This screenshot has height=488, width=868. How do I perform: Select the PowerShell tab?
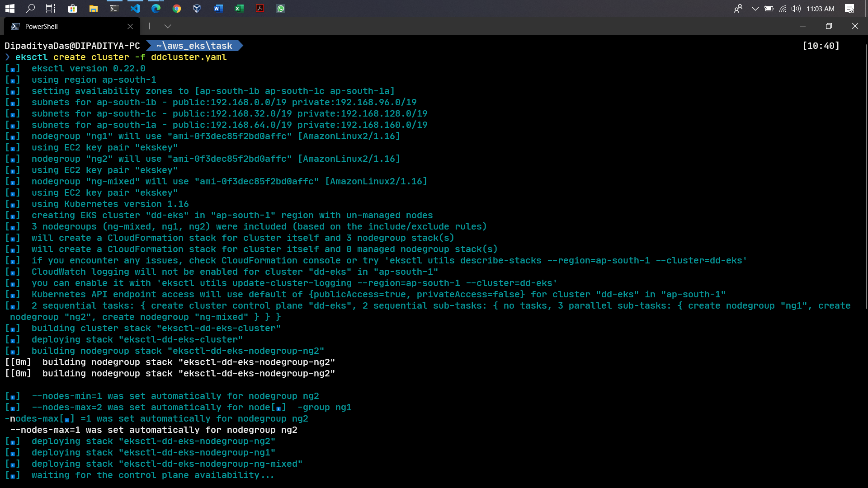click(68, 26)
